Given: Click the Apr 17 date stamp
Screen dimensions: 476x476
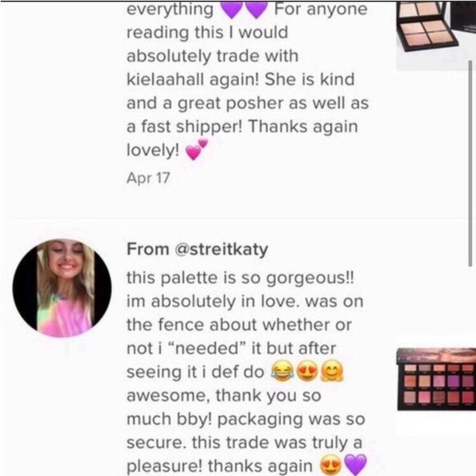Looking at the screenshot, I should 148,178.
